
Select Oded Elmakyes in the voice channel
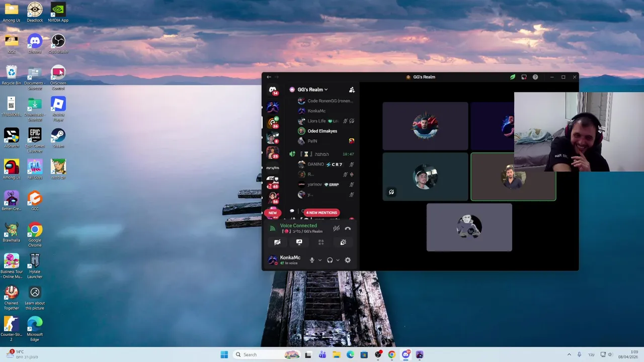[x=322, y=131]
